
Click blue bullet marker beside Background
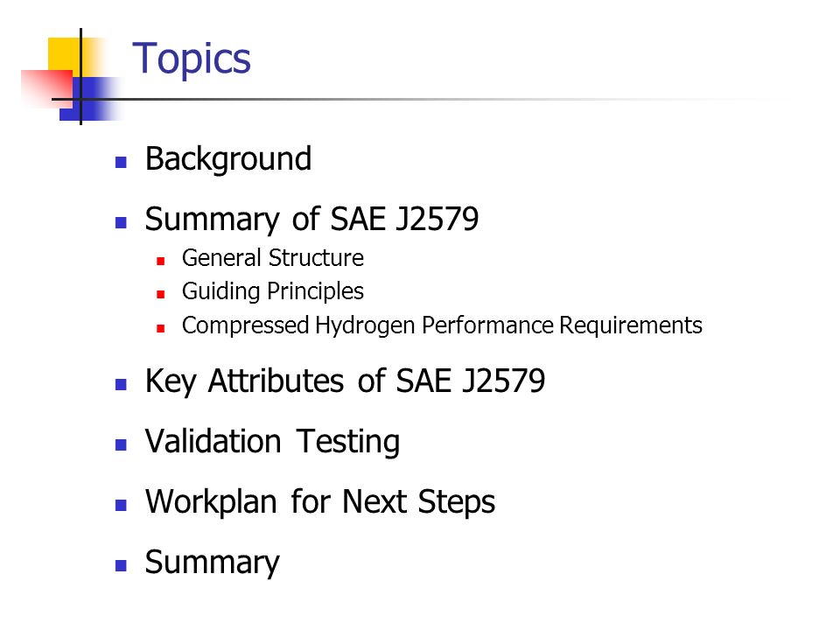coord(121,163)
